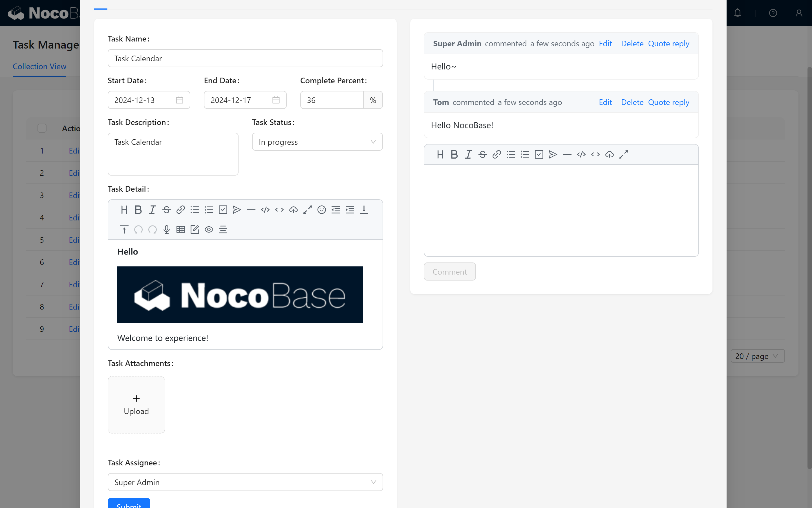The height and width of the screenshot is (508, 812).
Task: Click the Upload attachment box
Action: [136, 404]
